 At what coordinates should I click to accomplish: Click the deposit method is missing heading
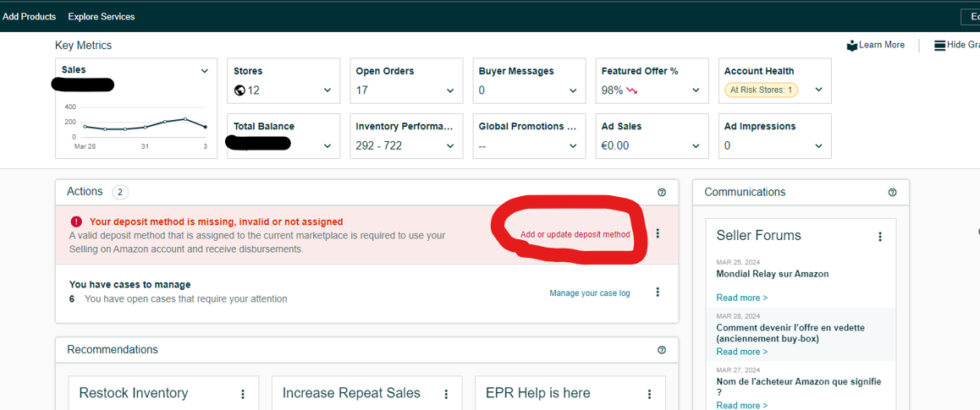point(217,221)
